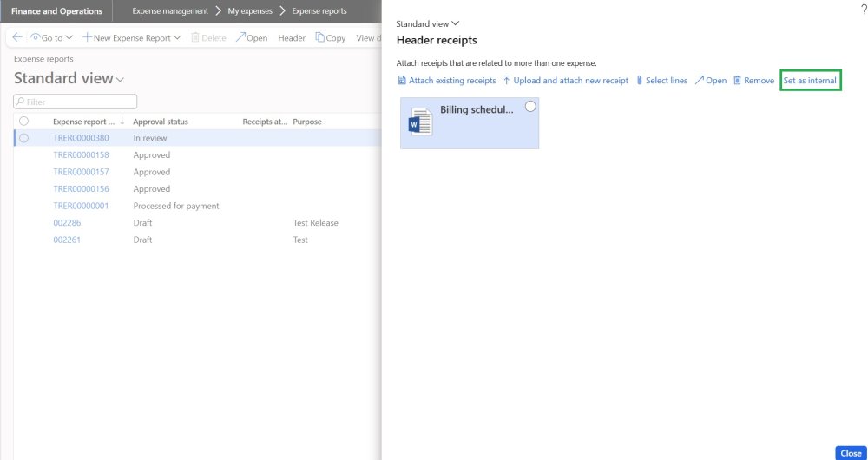Click 'Processed for payment' status cell

click(x=176, y=206)
